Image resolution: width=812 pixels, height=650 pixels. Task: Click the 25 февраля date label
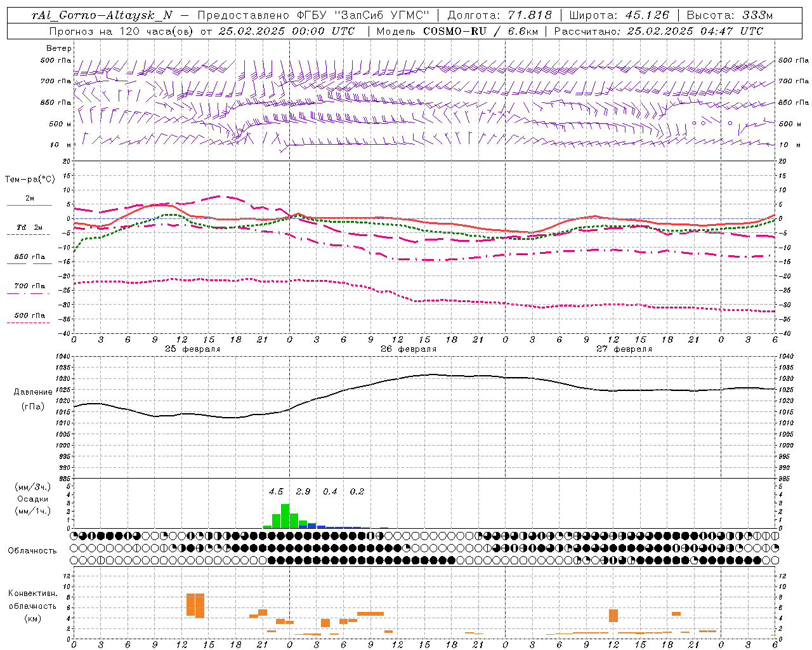[x=193, y=349]
